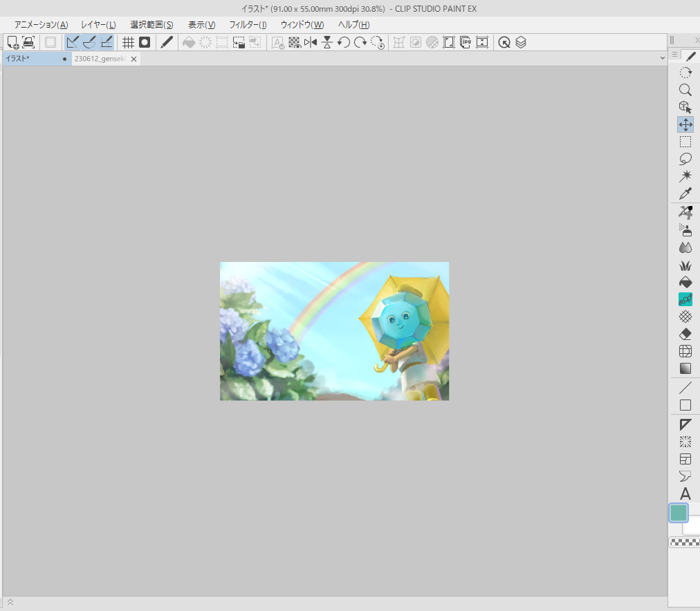
Task: Click the dashed rectangle selection command icon
Action: (222, 42)
